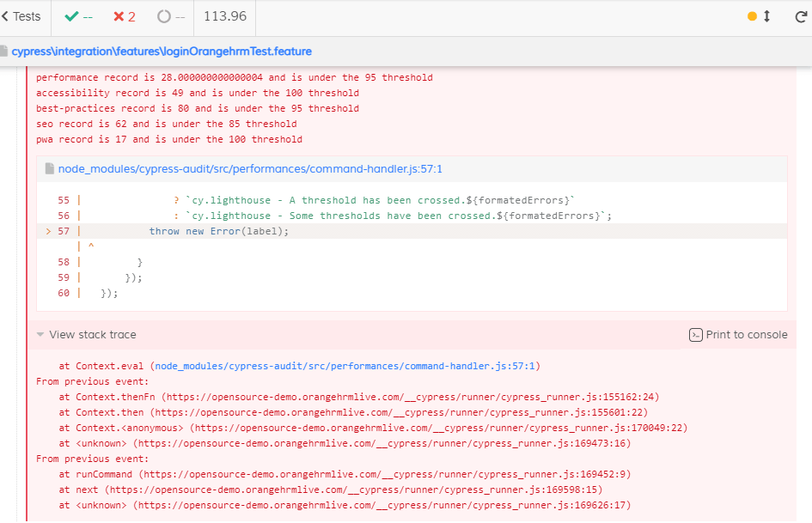Screen dimensions: 812x523
Task: Open command-handler.js:57:1 from the code frame header
Action: click(x=250, y=169)
